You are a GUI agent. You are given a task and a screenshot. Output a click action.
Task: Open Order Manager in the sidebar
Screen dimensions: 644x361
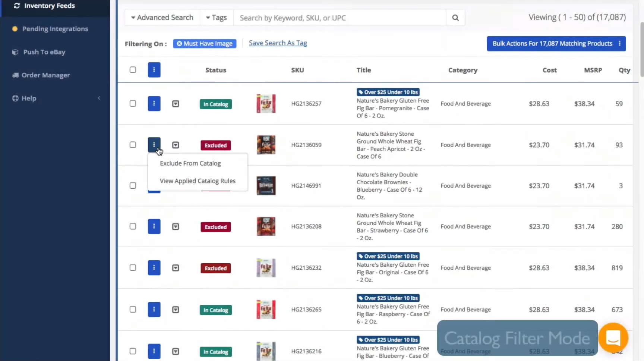[x=41, y=75]
